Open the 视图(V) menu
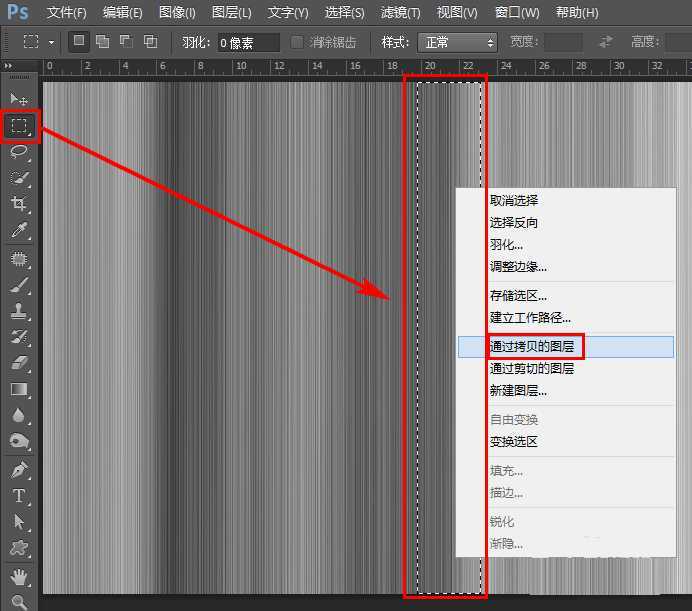 [457, 12]
